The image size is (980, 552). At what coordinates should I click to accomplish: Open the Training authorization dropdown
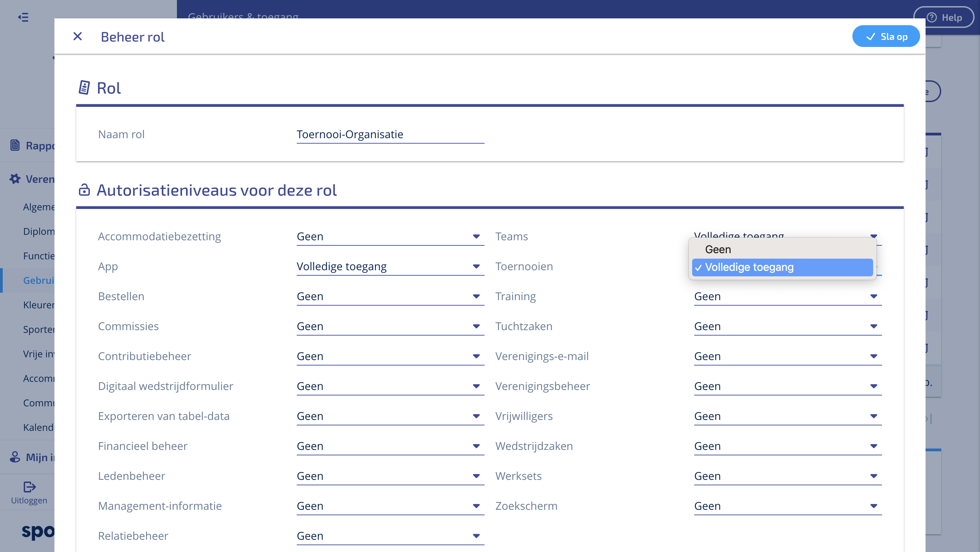[x=787, y=296]
